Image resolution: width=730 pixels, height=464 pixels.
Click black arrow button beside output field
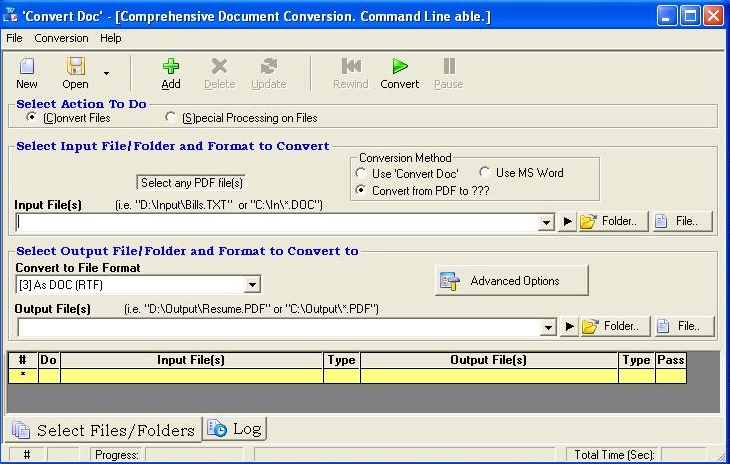(569, 326)
